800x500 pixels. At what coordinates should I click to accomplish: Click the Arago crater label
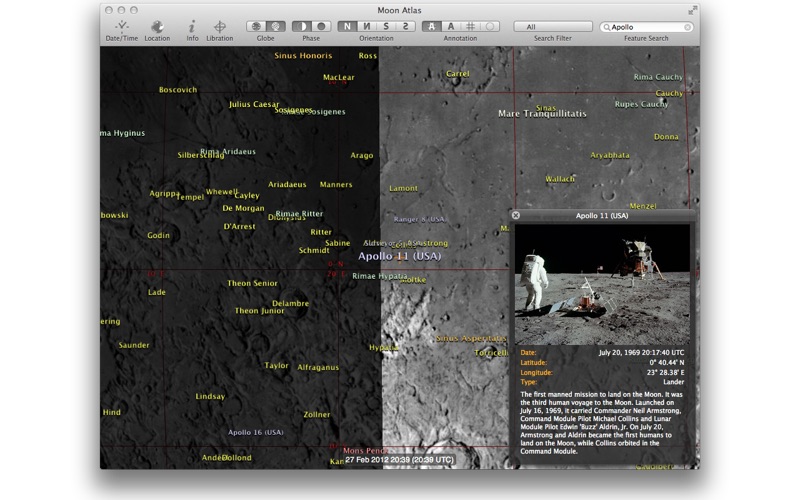coord(362,156)
